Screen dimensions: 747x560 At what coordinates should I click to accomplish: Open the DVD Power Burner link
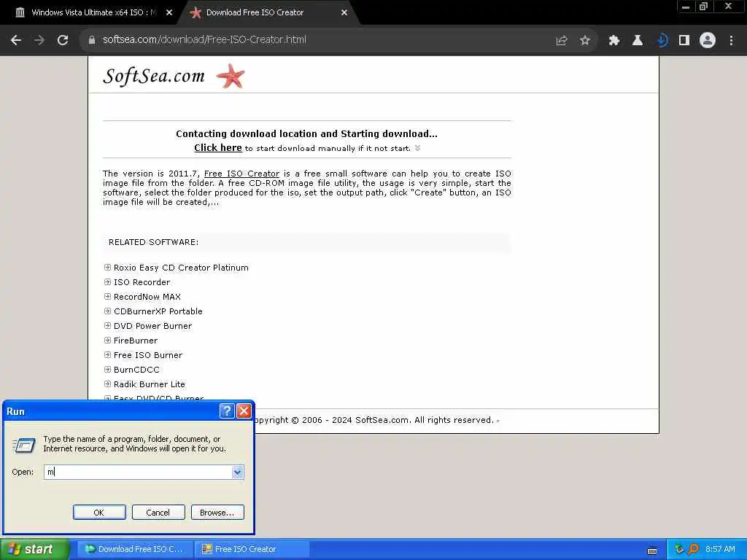click(x=152, y=326)
